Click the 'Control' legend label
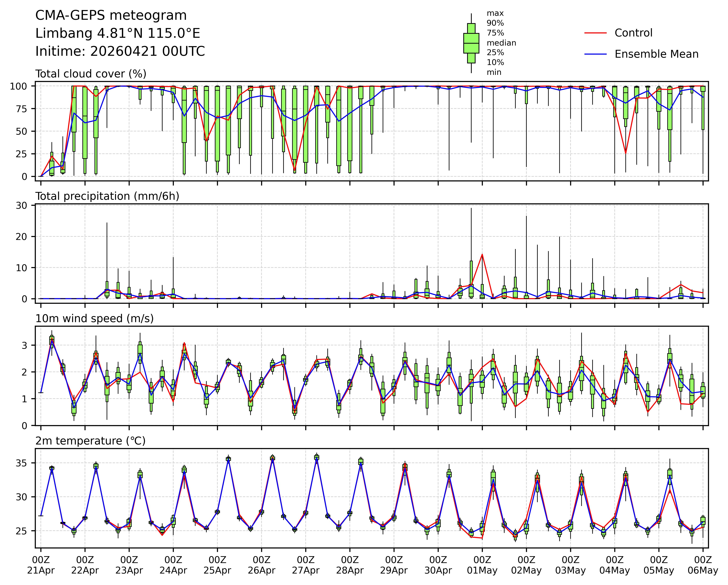The width and height of the screenshot is (728, 585). pos(633,33)
